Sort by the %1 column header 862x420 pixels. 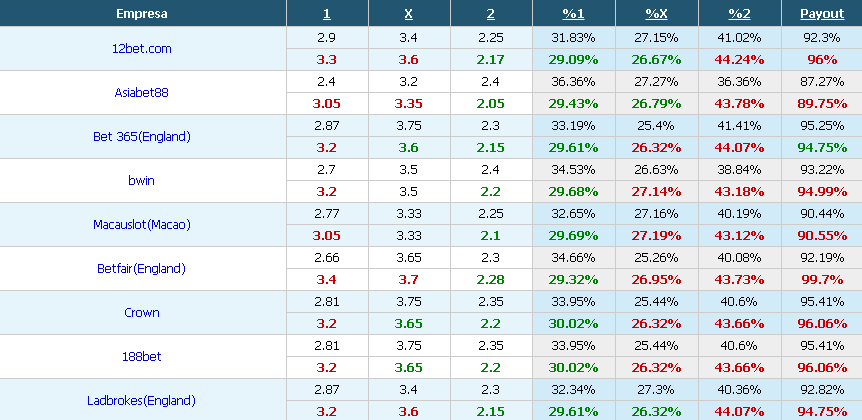tap(573, 14)
